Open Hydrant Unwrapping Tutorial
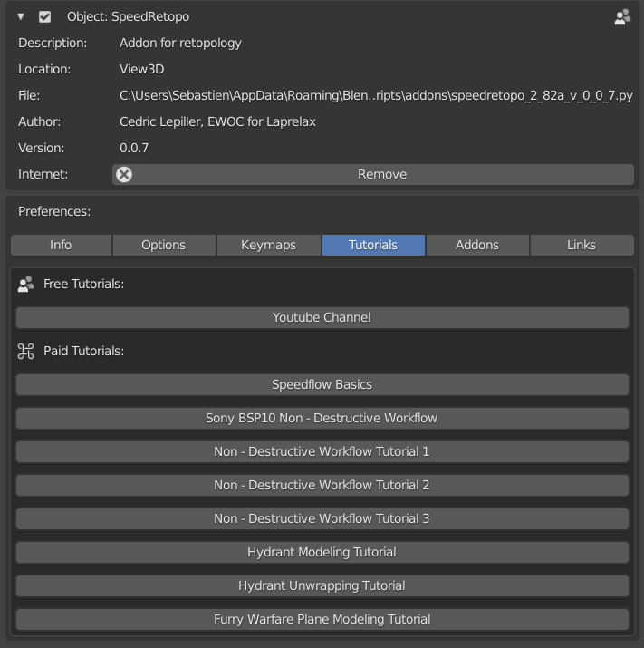This screenshot has width=644, height=648. tap(322, 585)
